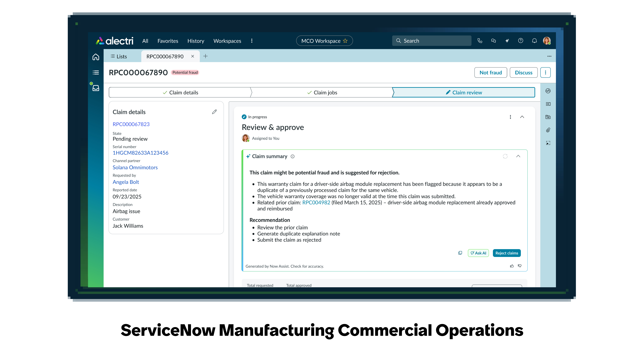Click the thumbs up feedback icon

[x=512, y=266]
